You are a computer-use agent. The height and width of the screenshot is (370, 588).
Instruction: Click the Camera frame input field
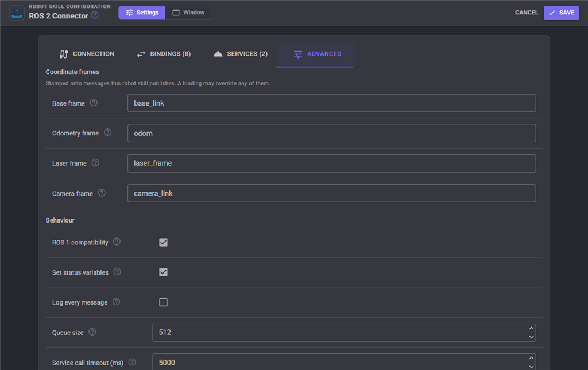[x=331, y=193]
